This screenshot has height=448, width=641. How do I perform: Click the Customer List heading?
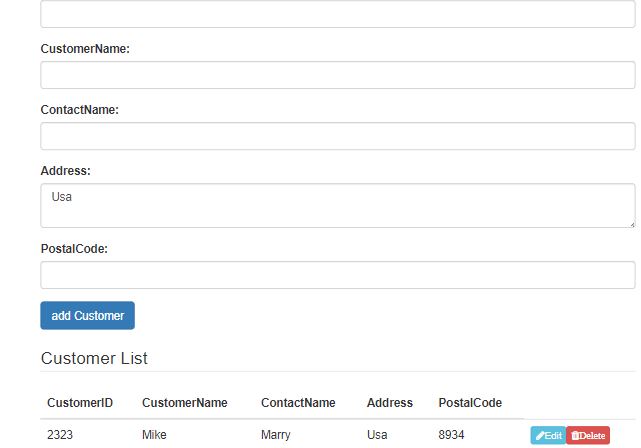pos(94,358)
